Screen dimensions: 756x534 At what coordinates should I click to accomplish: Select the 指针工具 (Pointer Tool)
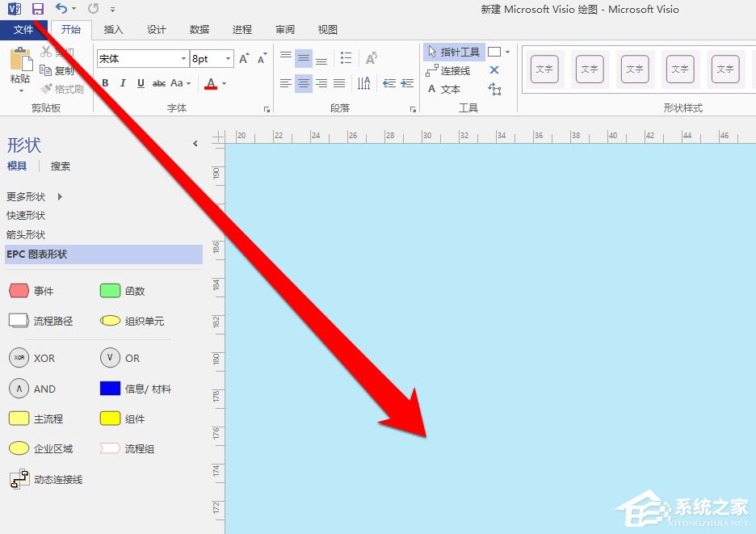453,51
